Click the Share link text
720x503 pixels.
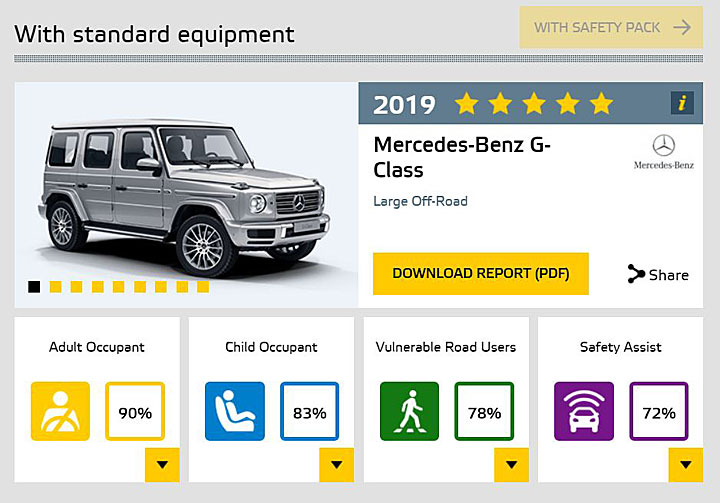669,275
